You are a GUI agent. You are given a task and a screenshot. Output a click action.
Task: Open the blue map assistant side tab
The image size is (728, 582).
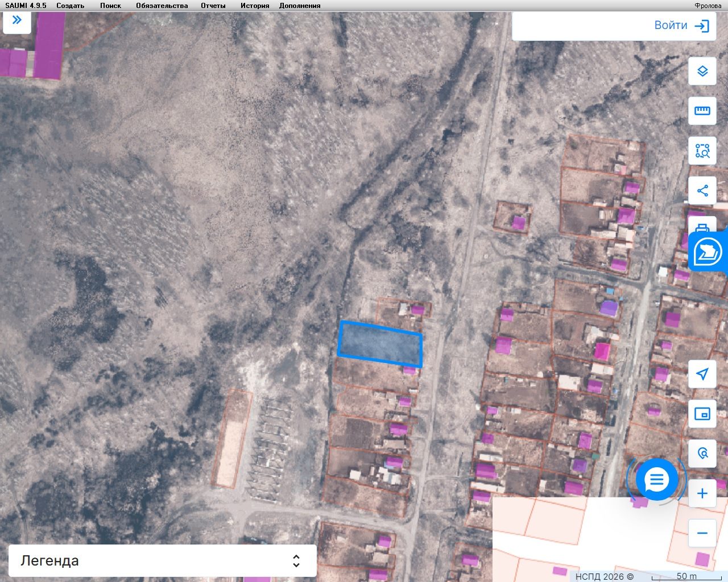coord(708,251)
